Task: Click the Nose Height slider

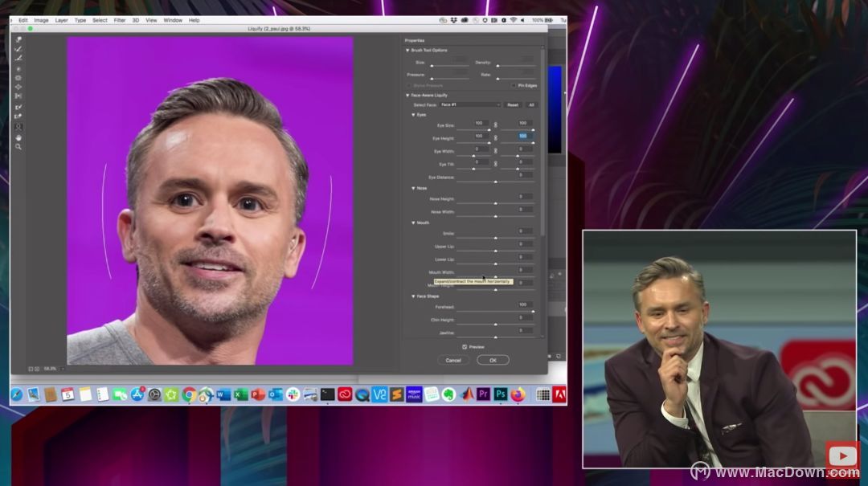Action: [495, 203]
